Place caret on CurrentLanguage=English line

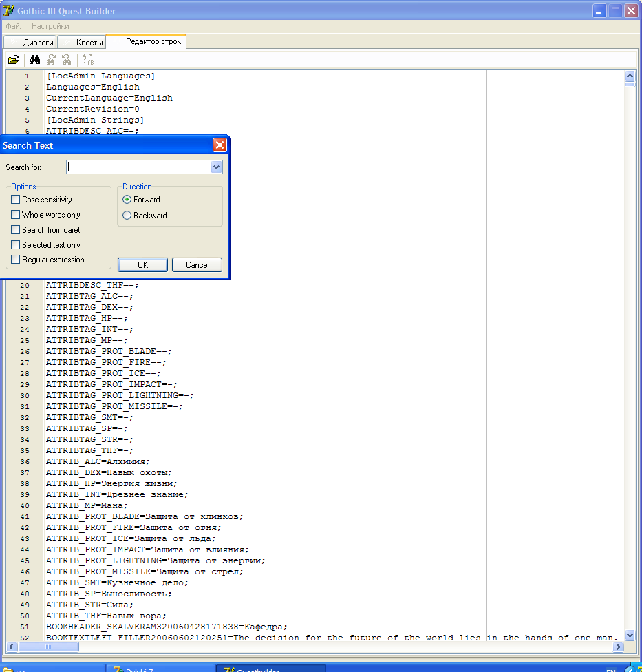pos(109,98)
